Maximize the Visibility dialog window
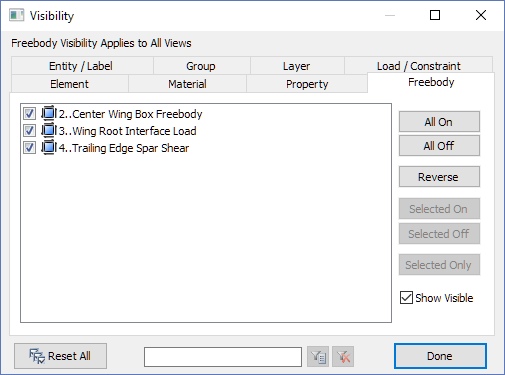The width and height of the screenshot is (505, 375). click(435, 15)
